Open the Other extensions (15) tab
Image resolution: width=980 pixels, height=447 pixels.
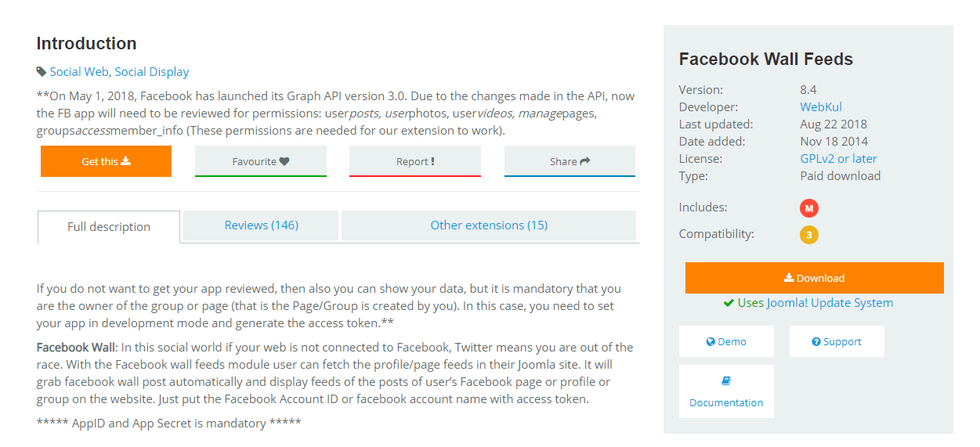click(489, 225)
